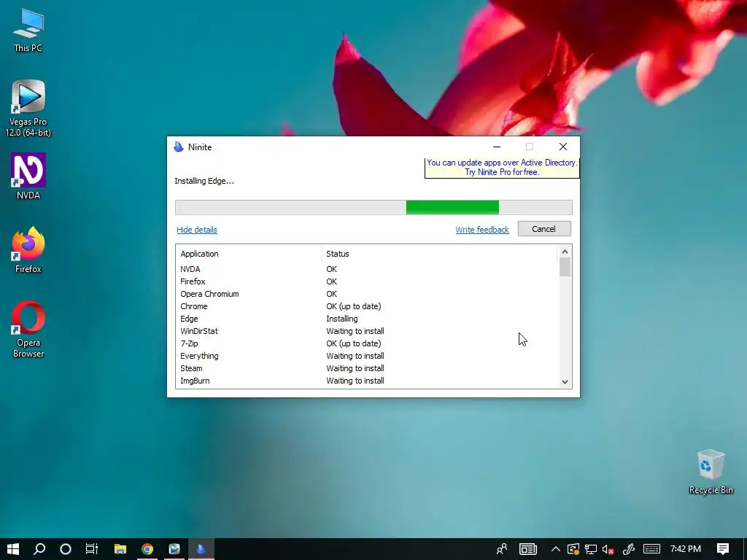Image resolution: width=747 pixels, height=560 pixels.
Task: Select the Opera Chromium row
Action: click(367, 294)
